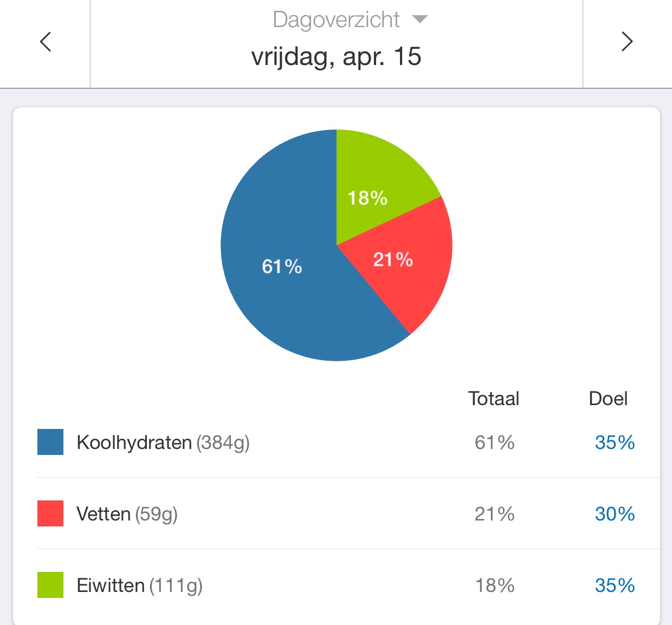
Task: Edit the Vetten 30% goal
Action: click(615, 514)
